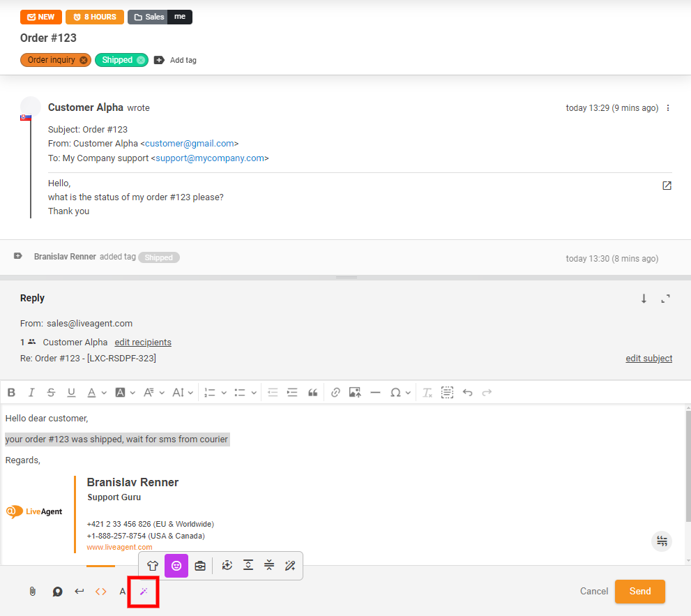Attach a file using the paperclip icon
Viewport: 691px width, 616px height.
(x=32, y=591)
